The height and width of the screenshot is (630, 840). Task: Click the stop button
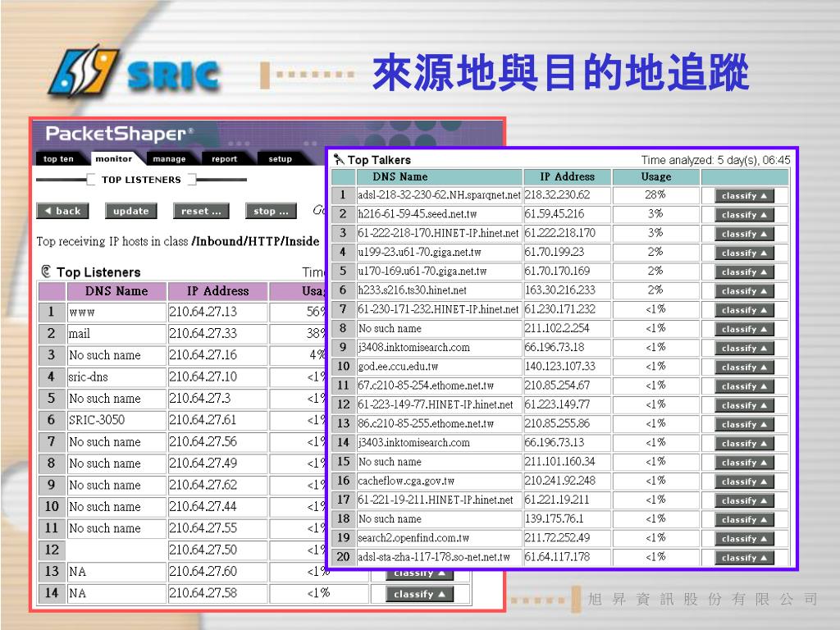pos(271,211)
